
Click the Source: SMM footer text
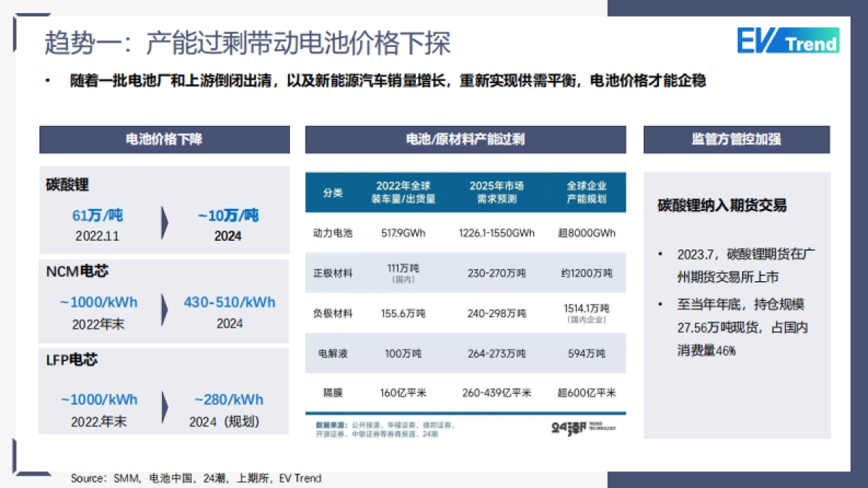pyautogui.click(x=195, y=478)
